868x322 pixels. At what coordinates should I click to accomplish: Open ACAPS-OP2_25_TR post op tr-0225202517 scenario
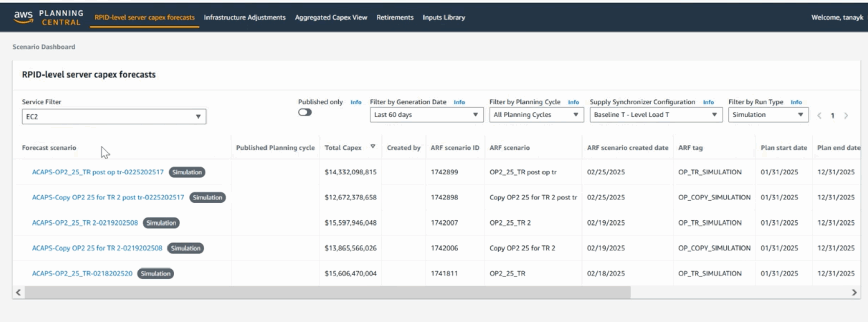tap(98, 172)
